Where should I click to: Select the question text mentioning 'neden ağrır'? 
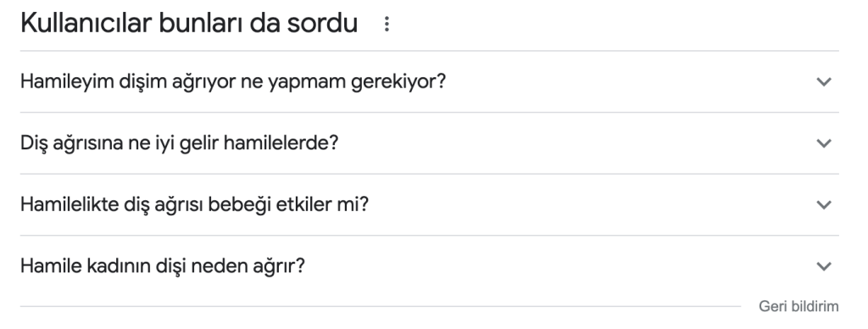[x=163, y=266]
